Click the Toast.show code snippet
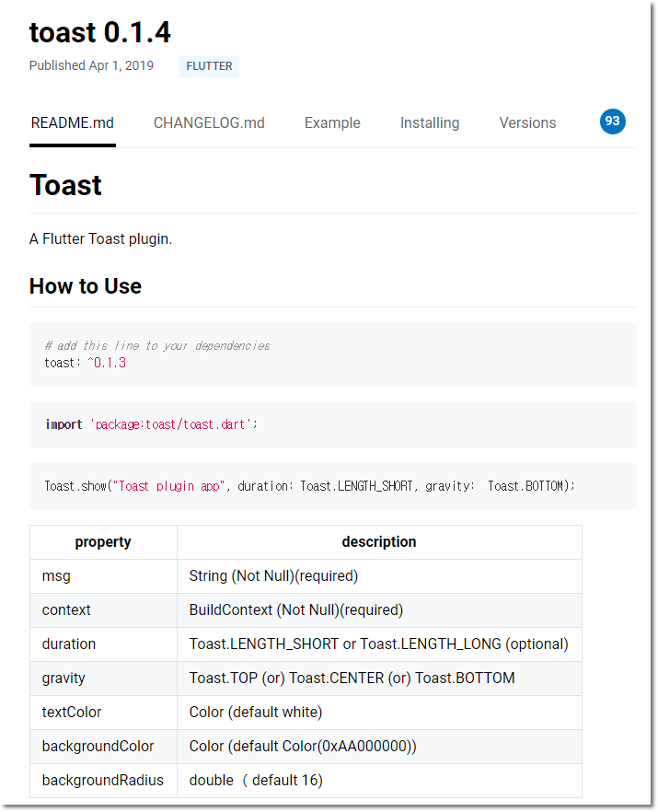The width and height of the screenshot is (658, 812). (x=309, y=486)
